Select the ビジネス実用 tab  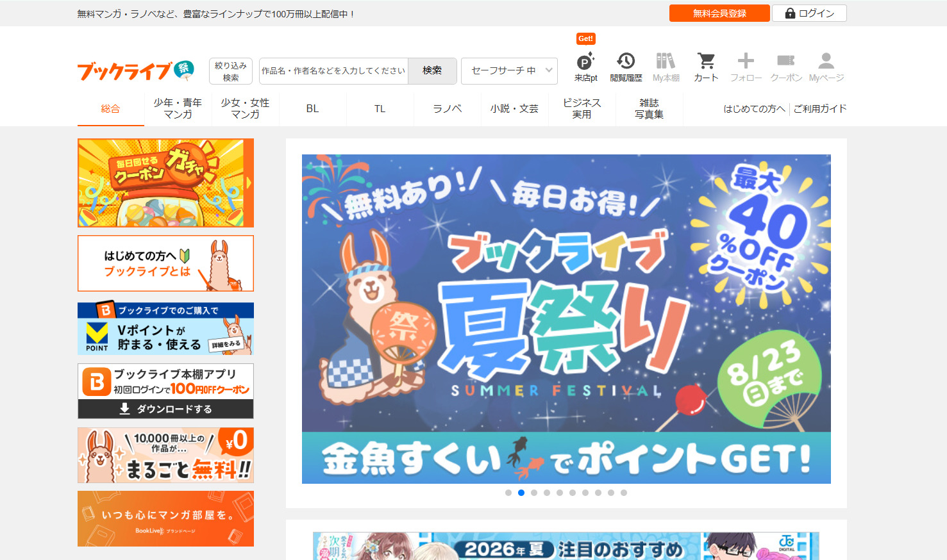coord(582,109)
